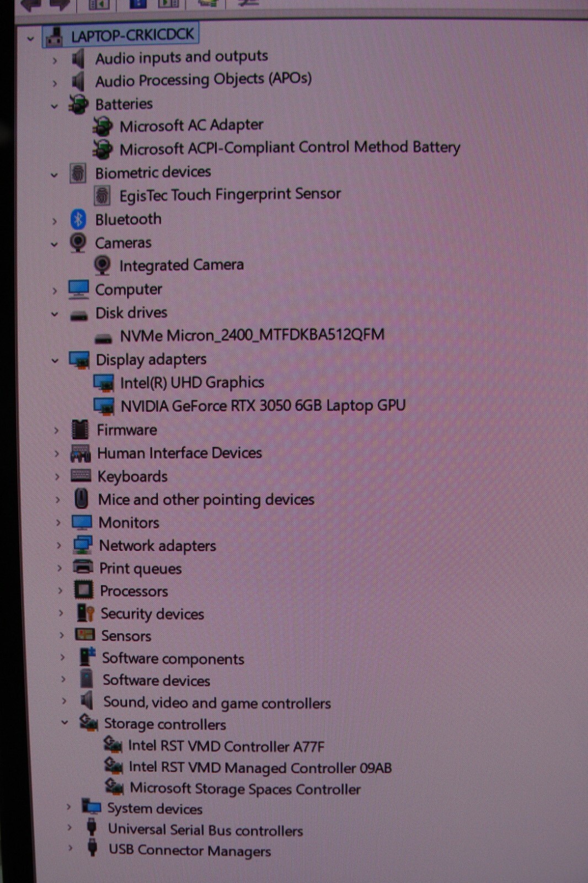Collapse the Disk drives category
The height and width of the screenshot is (883, 588).
click(x=54, y=315)
